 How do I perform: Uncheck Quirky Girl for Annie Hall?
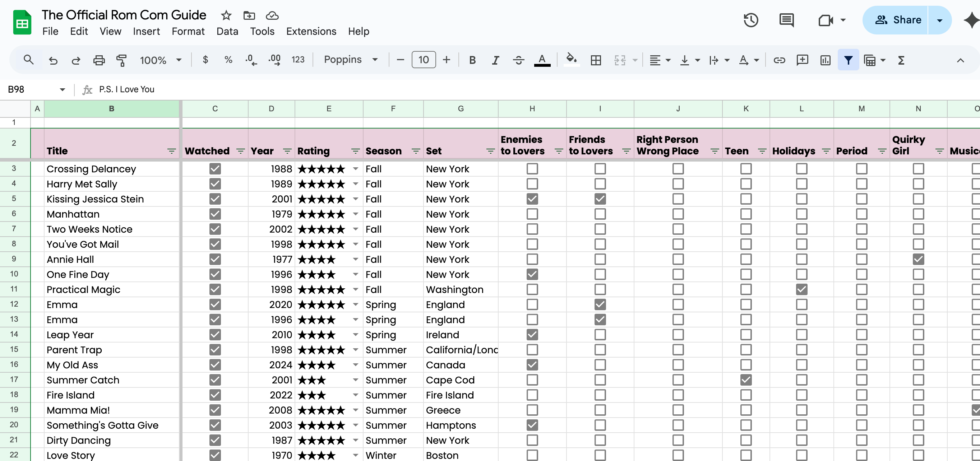point(918,260)
